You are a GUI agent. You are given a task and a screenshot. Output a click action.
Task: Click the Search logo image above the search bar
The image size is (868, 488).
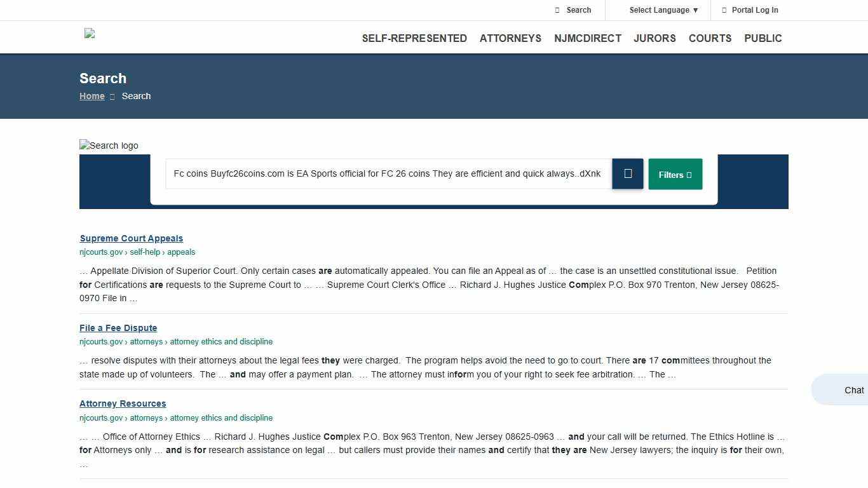tap(109, 146)
